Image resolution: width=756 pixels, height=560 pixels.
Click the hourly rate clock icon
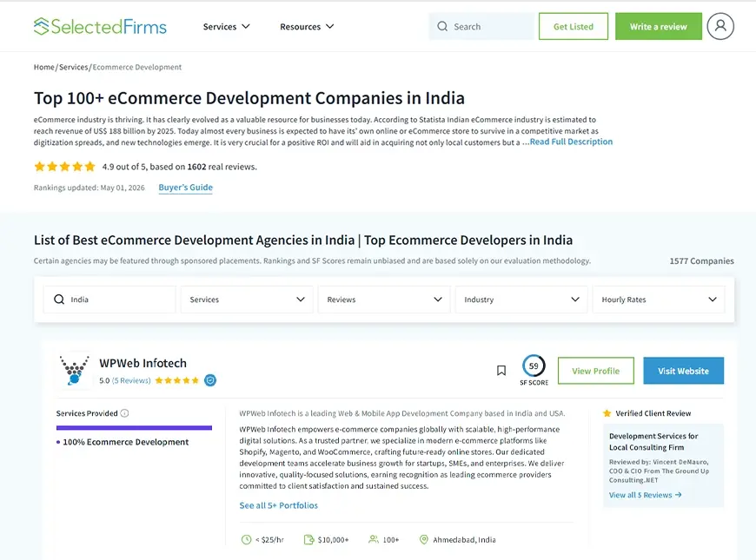[x=247, y=539]
